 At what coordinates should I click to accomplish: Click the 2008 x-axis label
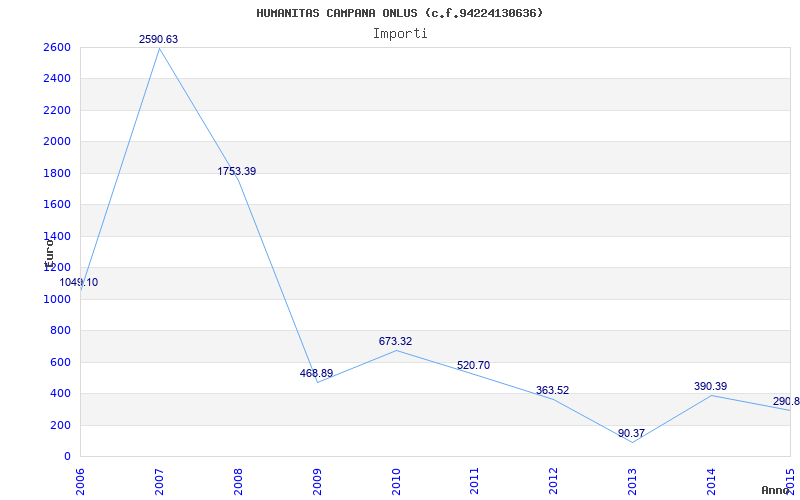(x=238, y=481)
